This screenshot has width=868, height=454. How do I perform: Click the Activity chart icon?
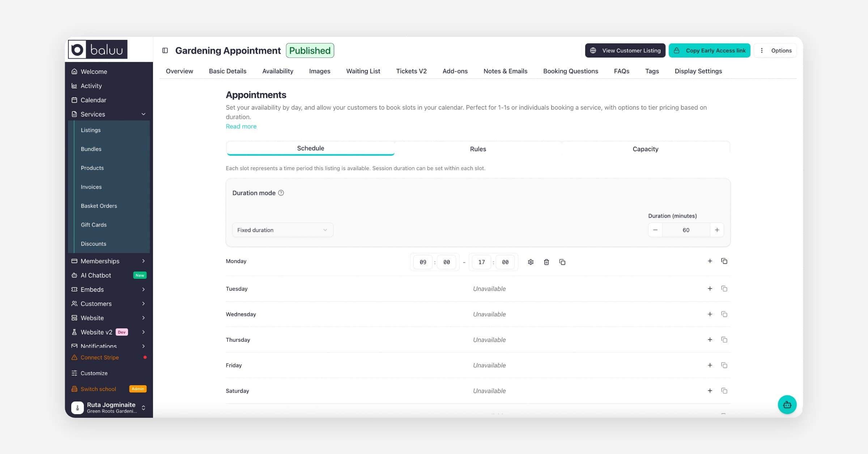(74, 86)
